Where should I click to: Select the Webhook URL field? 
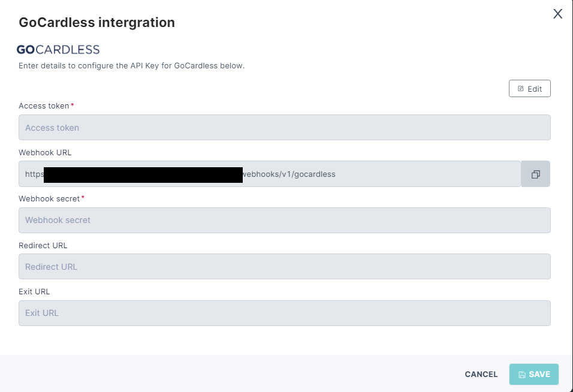pos(270,174)
